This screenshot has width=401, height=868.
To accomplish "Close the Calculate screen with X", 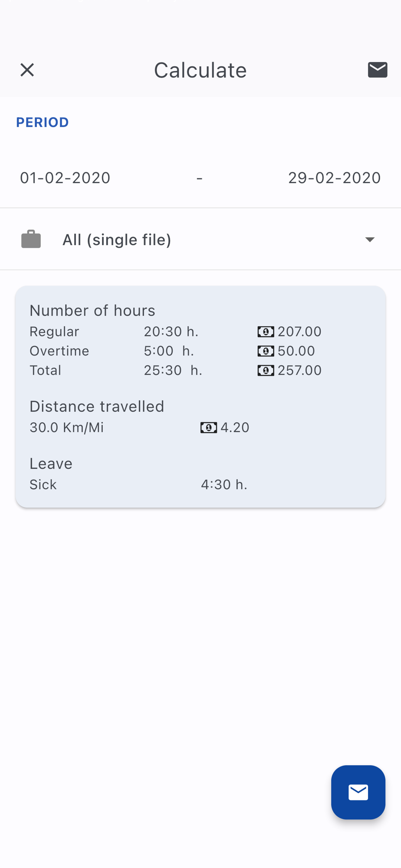I will [x=27, y=70].
